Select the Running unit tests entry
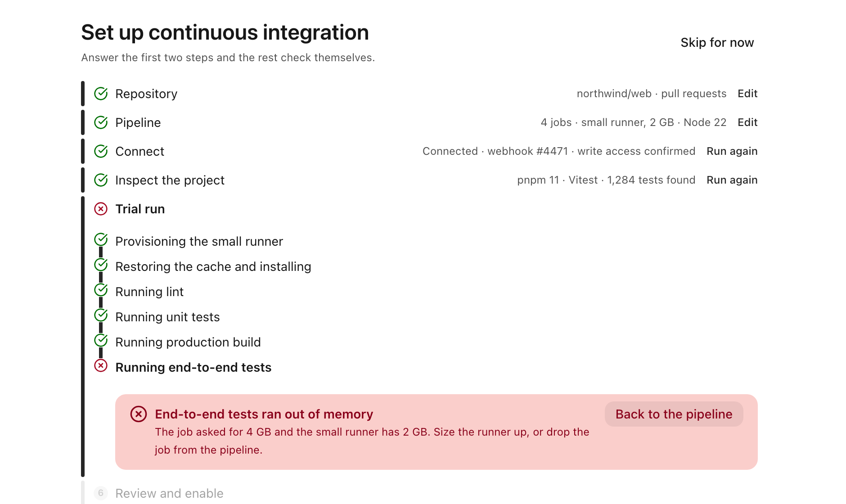 167,317
